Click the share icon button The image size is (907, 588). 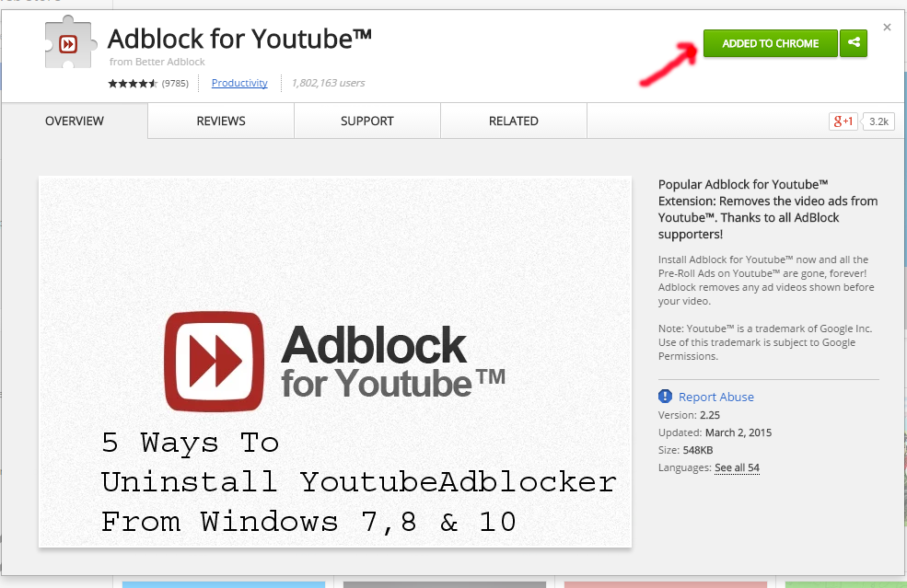pyautogui.click(x=854, y=43)
